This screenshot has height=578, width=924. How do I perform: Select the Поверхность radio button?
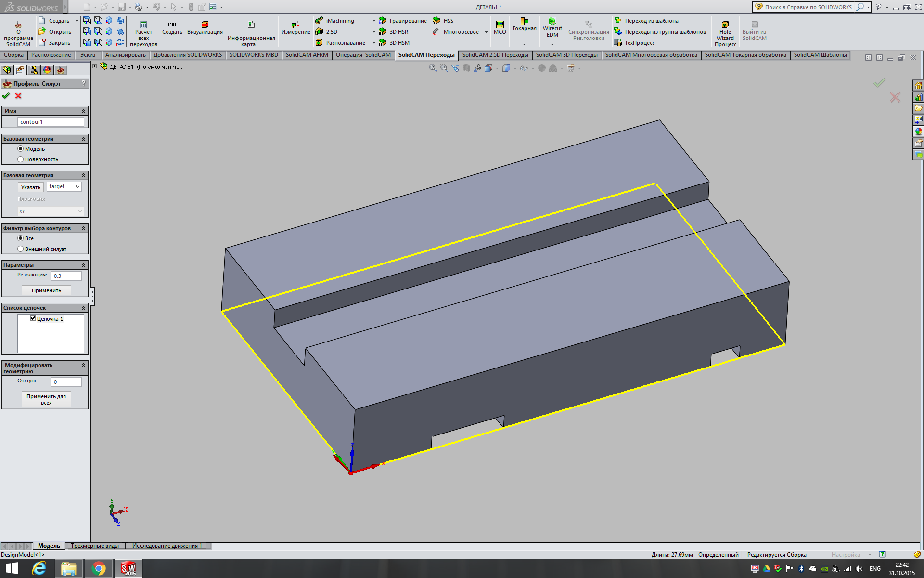tap(21, 159)
